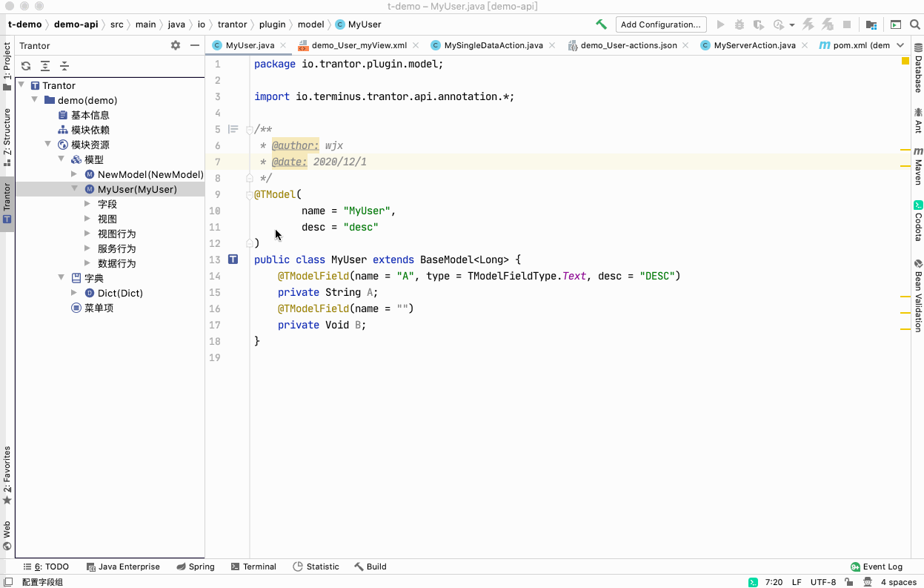The image size is (924, 588).
Task: Switch to MyServerAction.java tab
Action: pos(754,45)
